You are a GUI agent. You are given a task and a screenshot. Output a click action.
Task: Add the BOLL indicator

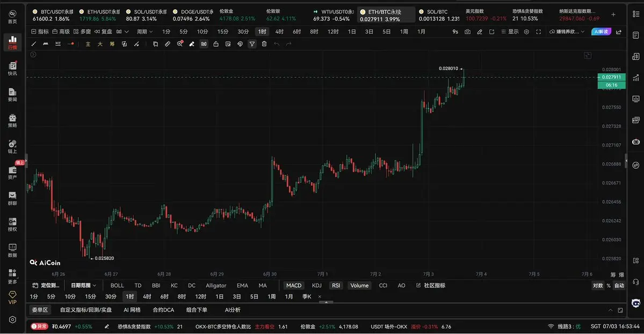tap(117, 286)
